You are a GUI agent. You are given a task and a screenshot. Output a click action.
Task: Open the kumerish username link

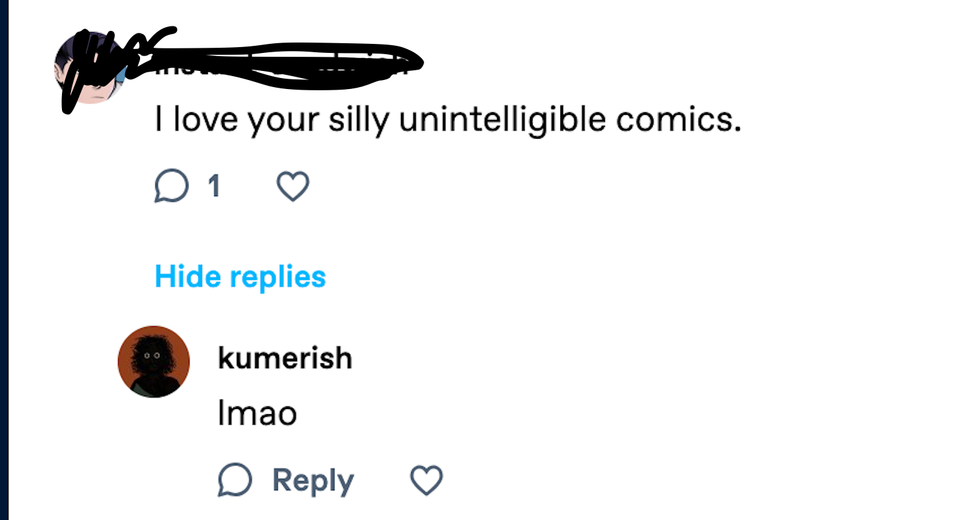point(285,358)
